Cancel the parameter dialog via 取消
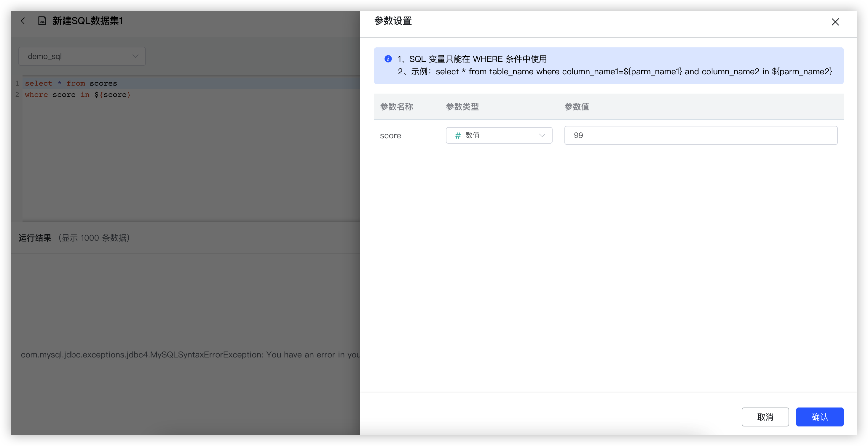Viewport: 868px width, 446px height. 765,417
